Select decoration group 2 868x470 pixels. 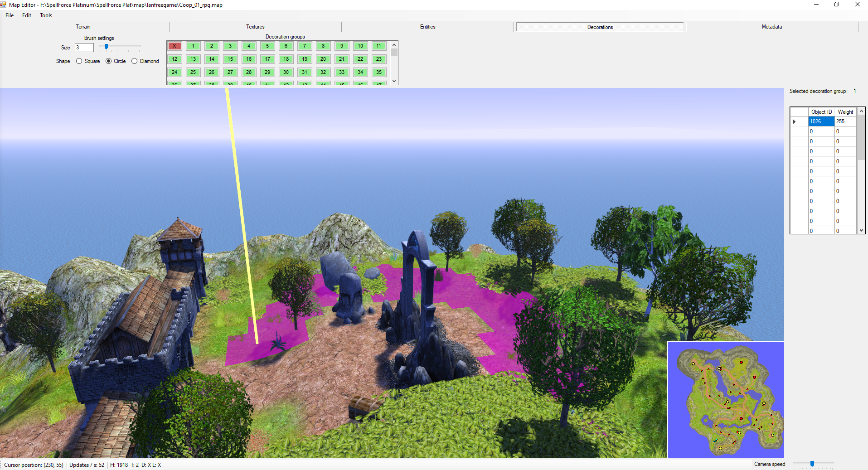click(x=212, y=46)
